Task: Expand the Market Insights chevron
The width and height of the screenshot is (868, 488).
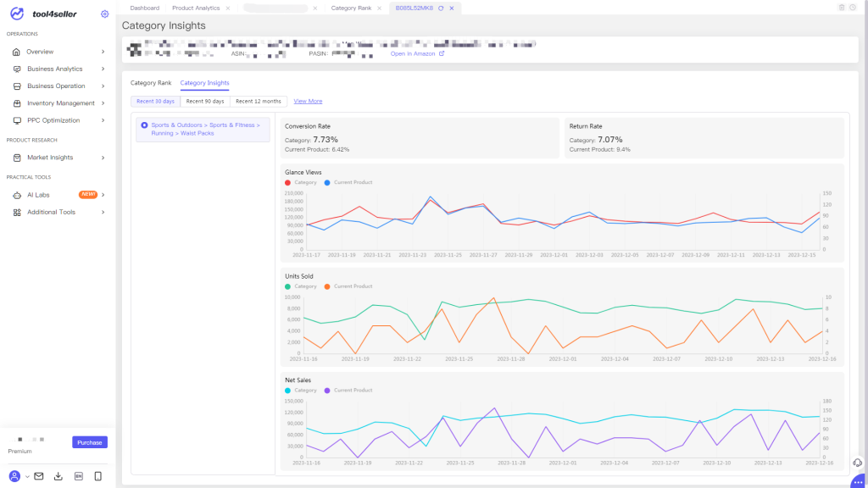Action: pyautogui.click(x=103, y=158)
